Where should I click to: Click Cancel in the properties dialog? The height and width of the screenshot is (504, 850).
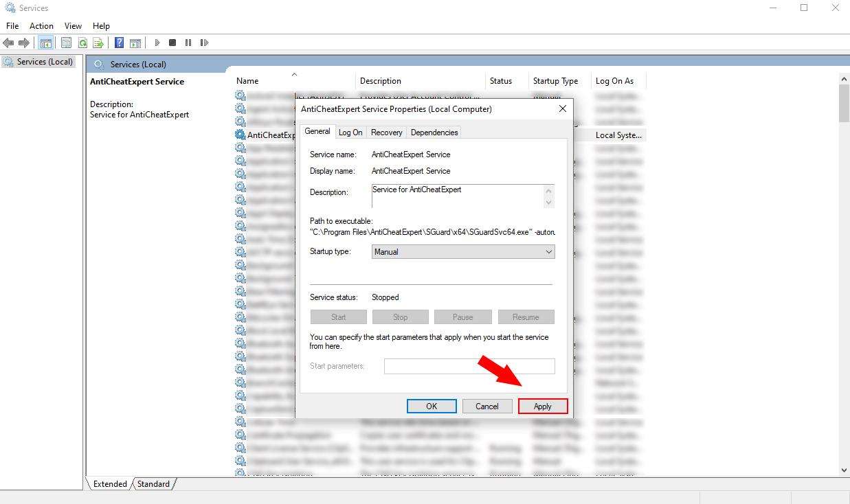[x=487, y=406]
